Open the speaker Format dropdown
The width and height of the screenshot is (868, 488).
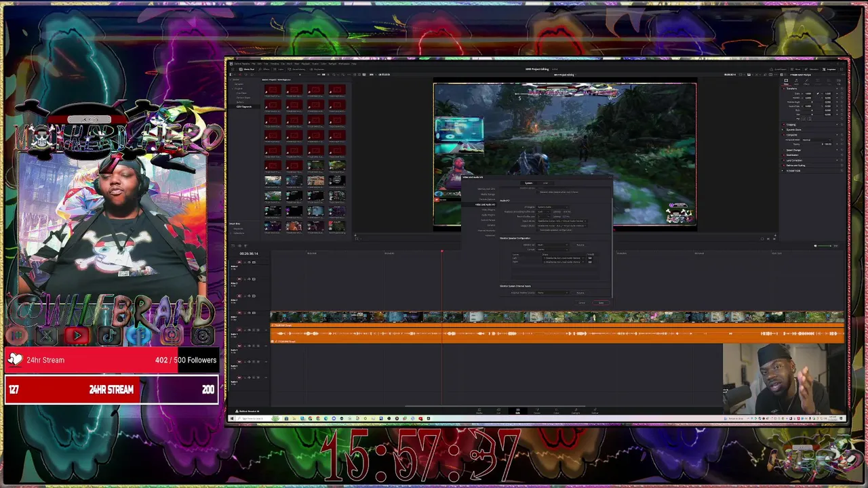click(553, 249)
